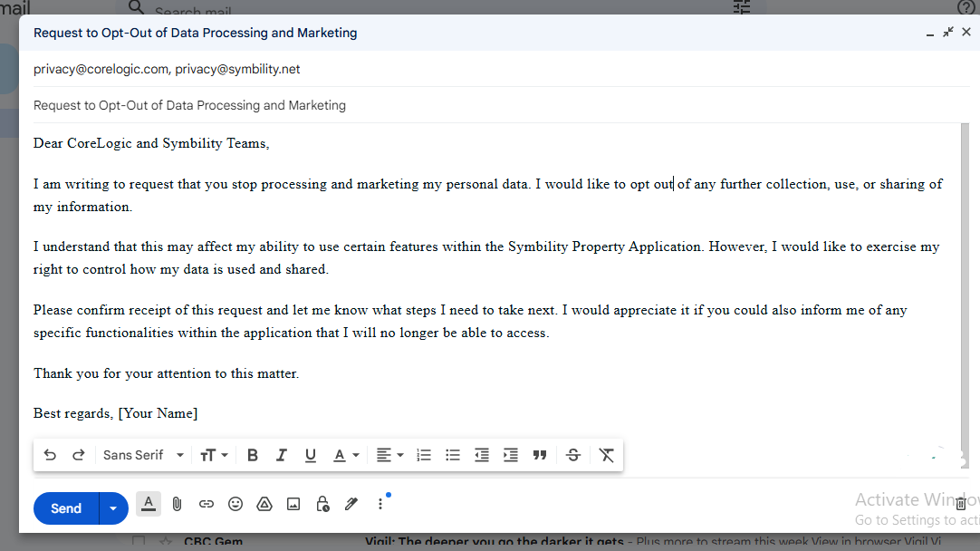Insert a photo
980x551 pixels.
coord(293,504)
